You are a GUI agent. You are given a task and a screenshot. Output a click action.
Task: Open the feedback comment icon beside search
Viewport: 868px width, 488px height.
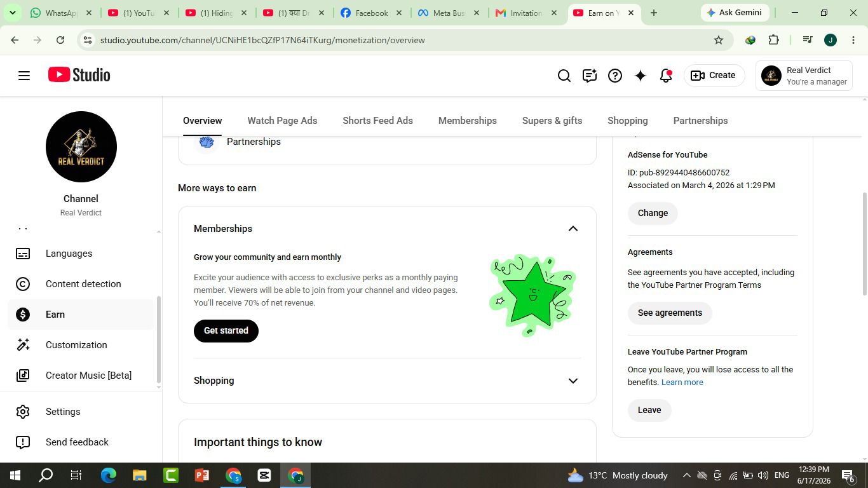click(590, 76)
